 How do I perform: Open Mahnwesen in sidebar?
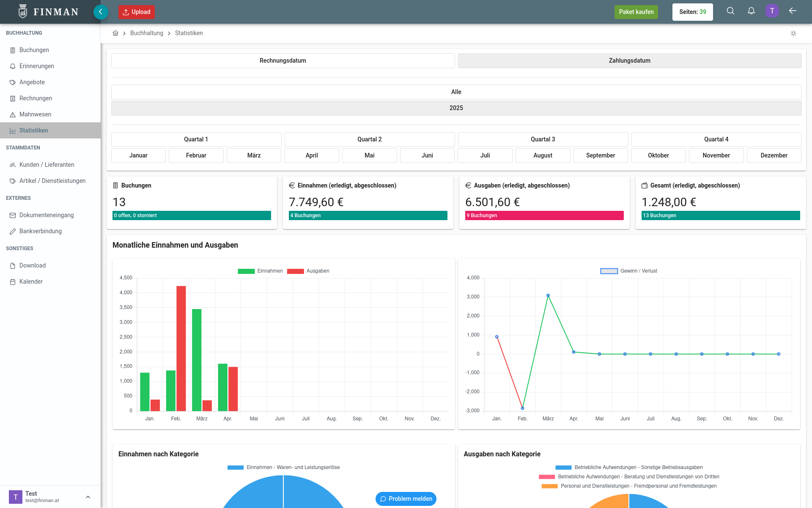click(x=50, y=114)
